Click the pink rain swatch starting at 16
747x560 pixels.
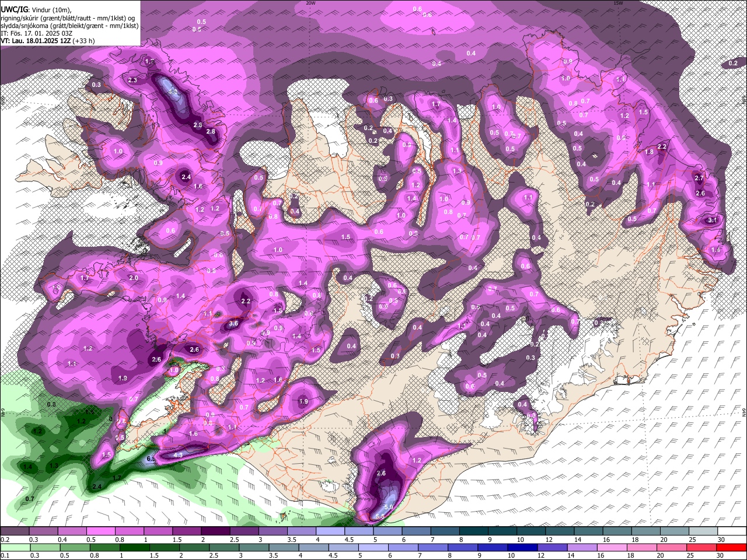(x=612, y=547)
